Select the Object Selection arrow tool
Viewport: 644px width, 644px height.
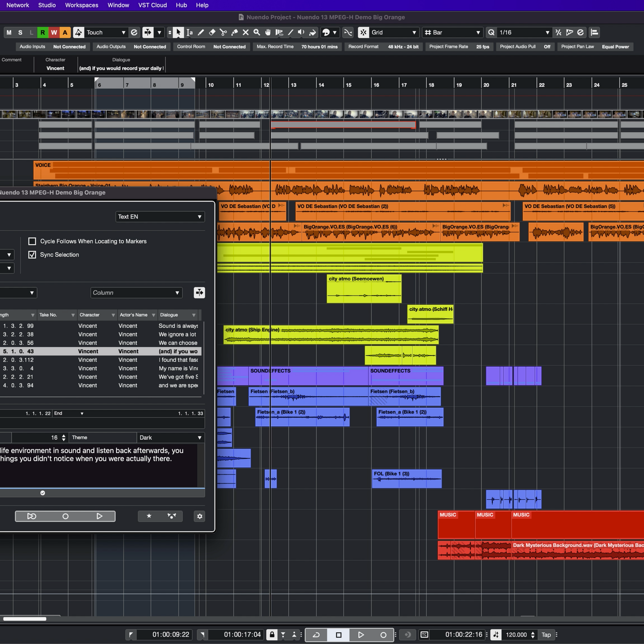178,33
